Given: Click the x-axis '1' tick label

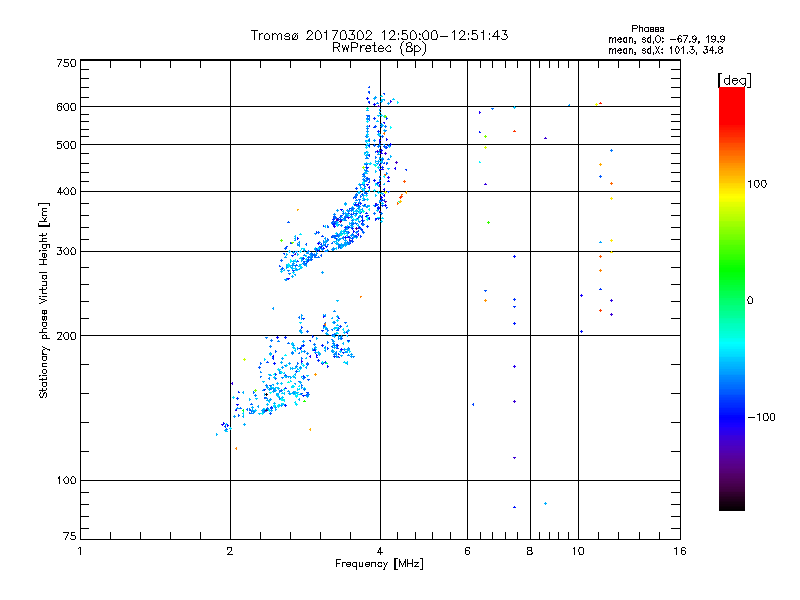Looking at the screenshot, I should click(80, 551).
